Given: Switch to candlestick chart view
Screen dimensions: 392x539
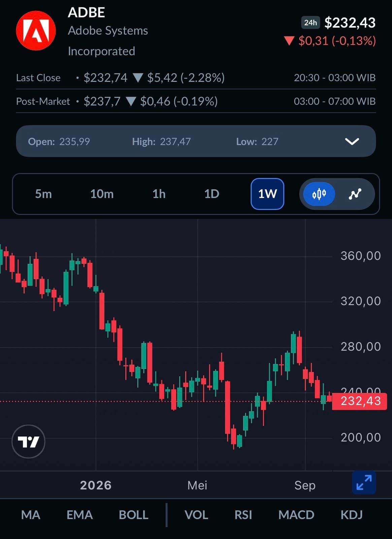Looking at the screenshot, I should point(319,194).
